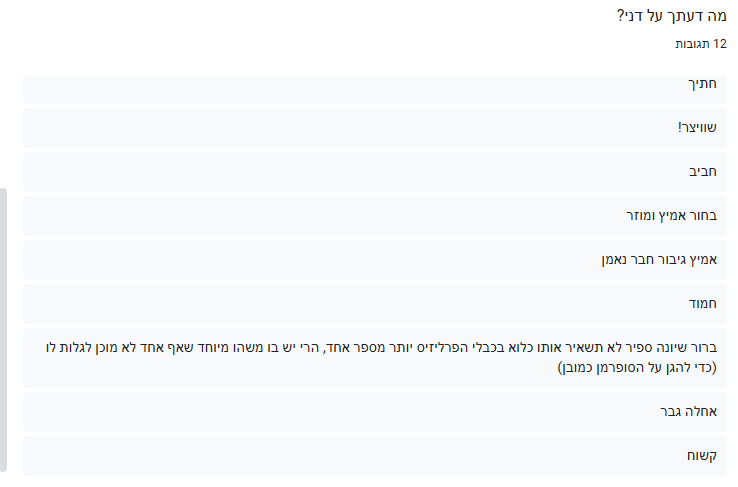
Task: Click the "קשוח" response row
Action: (374, 455)
